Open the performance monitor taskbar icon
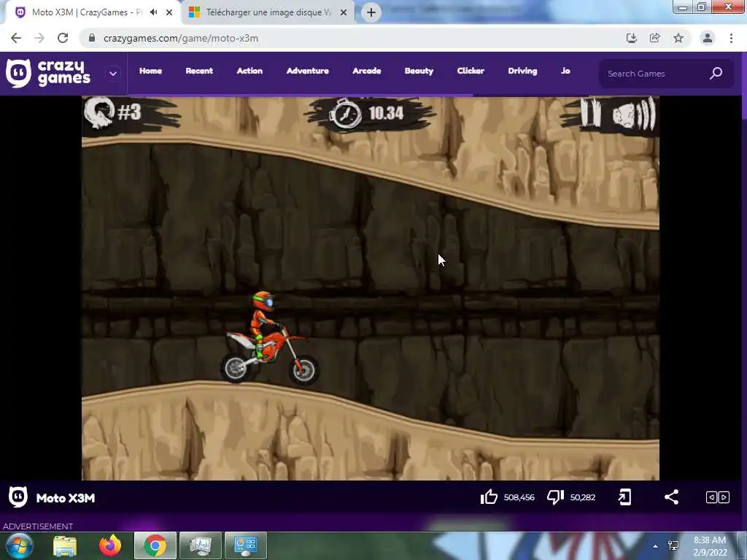This screenshot has height=560, width=747. (x=200, y=545)
